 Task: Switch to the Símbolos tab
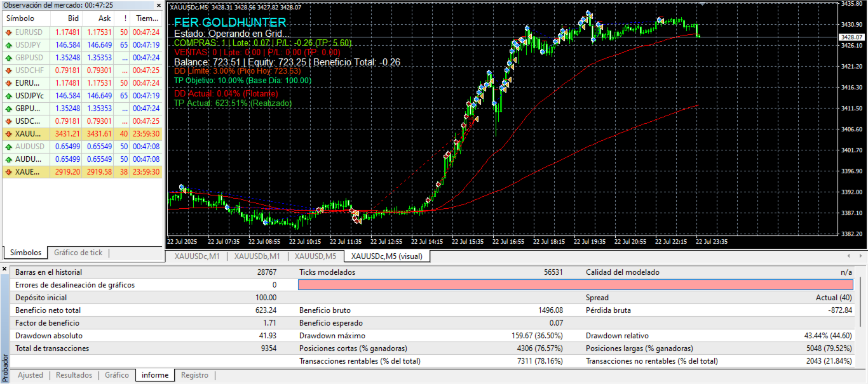[x=25, y=253]
